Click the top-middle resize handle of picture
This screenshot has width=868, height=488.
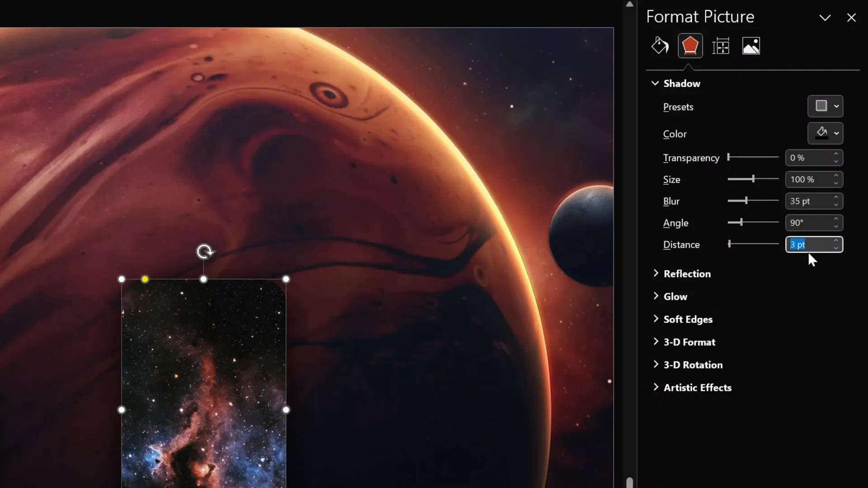click(x=203, y=279)
